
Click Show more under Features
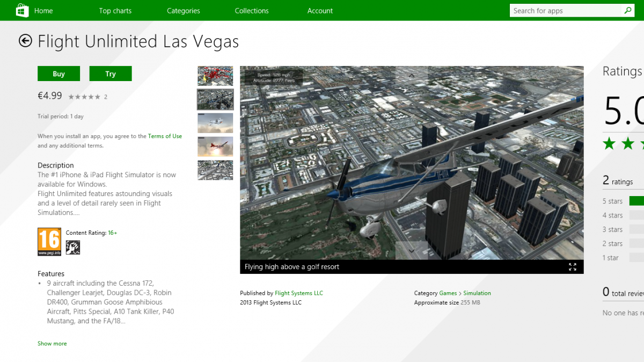[52, 343]
